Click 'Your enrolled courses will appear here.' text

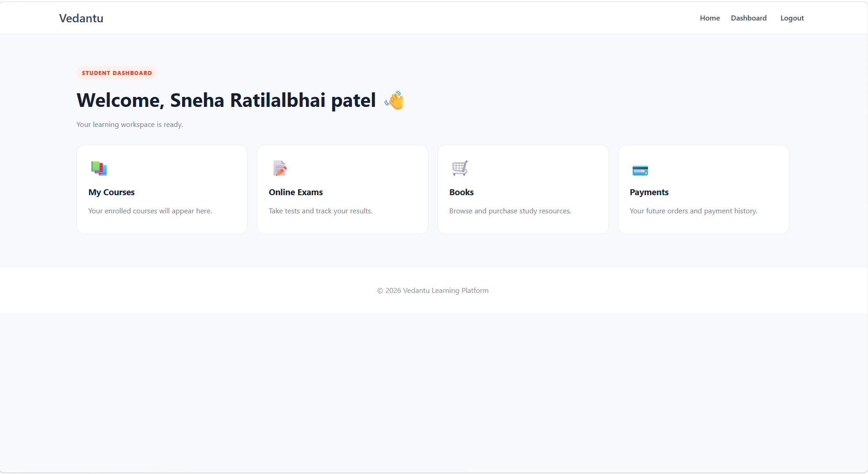pos(150,211)
